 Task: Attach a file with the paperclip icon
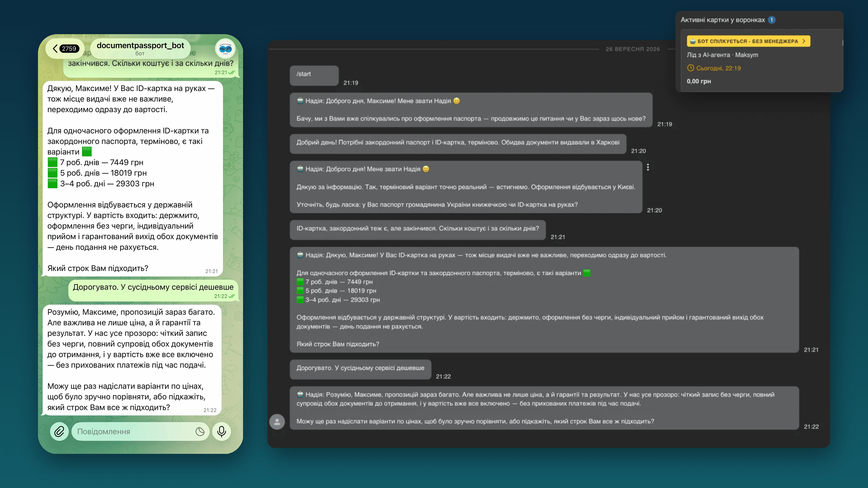pyautogui.click(x=59, y=431)
